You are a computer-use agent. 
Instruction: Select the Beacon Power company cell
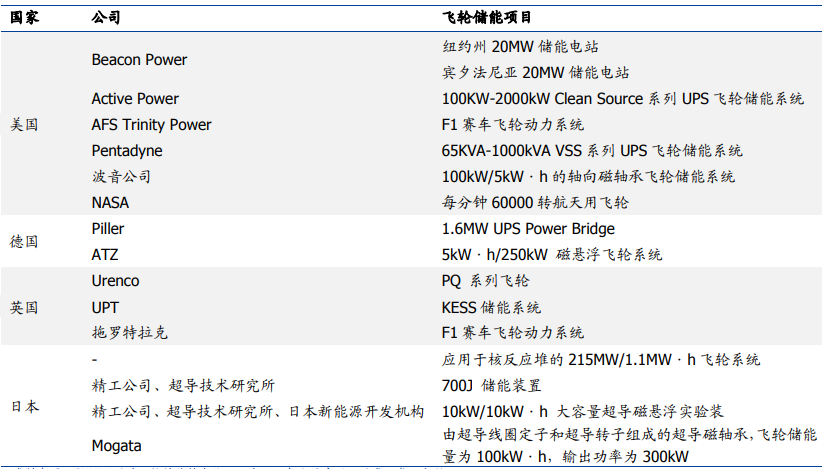point(139,60)
